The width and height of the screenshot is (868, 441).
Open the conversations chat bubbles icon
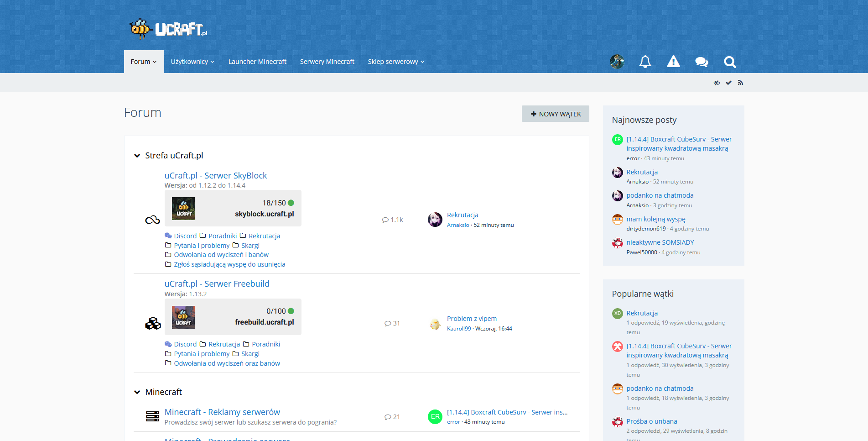[x=702, y=62]
